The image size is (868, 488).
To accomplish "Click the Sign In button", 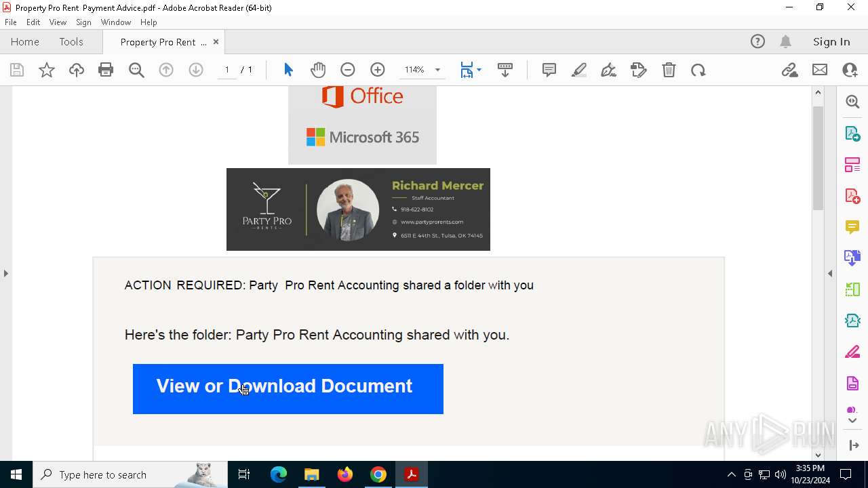I will coord(831,41).
